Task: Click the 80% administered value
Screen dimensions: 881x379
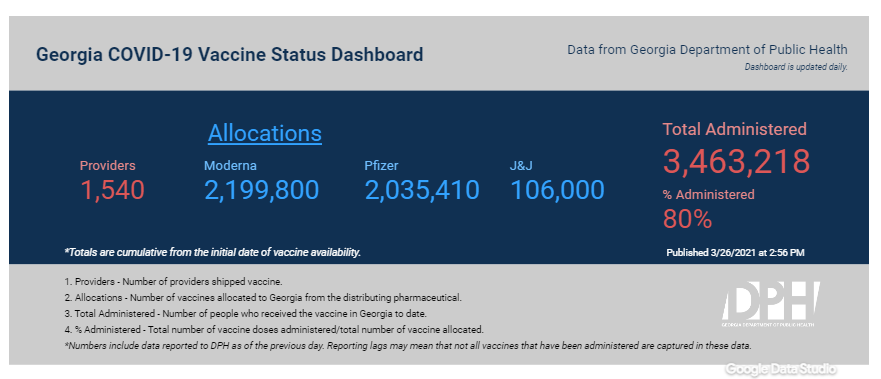Action: tap(688, 218)
